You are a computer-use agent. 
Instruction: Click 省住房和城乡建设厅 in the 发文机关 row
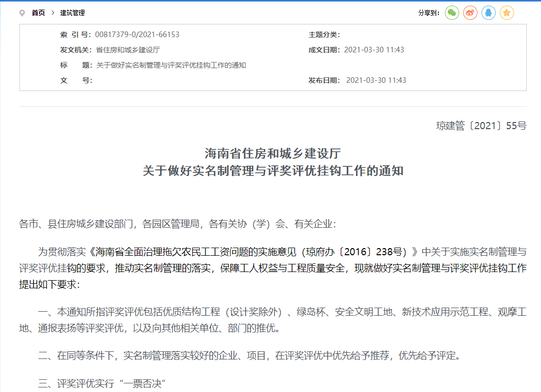[x=128, y=50]
